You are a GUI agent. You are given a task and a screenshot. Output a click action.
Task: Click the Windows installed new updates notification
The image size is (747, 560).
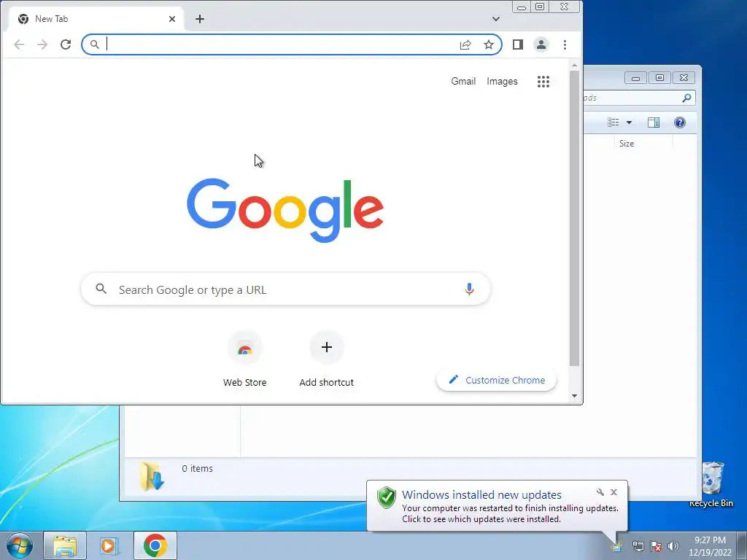pos(498,506)
